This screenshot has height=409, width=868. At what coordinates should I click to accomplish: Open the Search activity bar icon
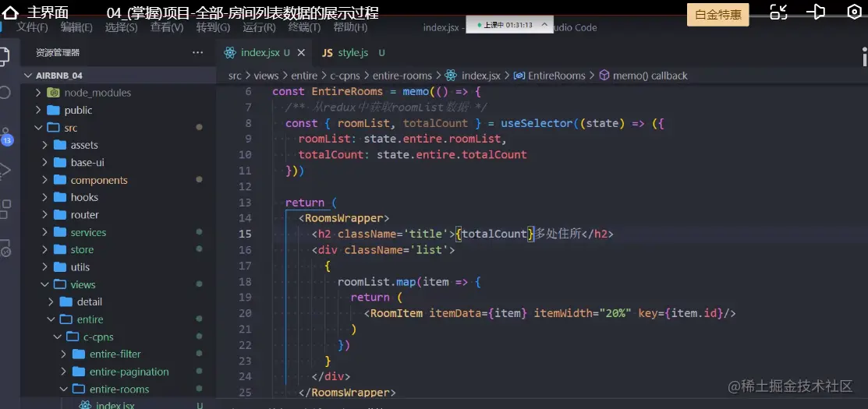[x=5, y=92]
